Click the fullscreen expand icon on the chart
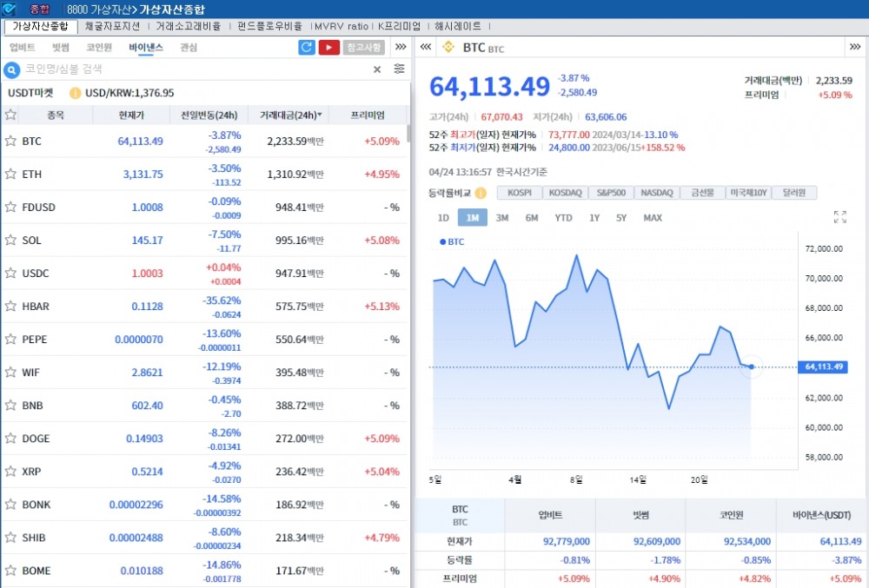 839,216
